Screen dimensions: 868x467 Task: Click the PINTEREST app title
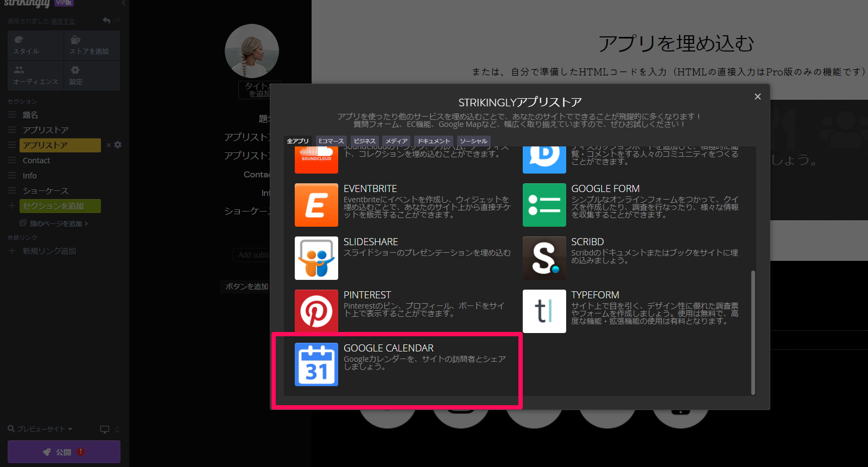[368, 295]
